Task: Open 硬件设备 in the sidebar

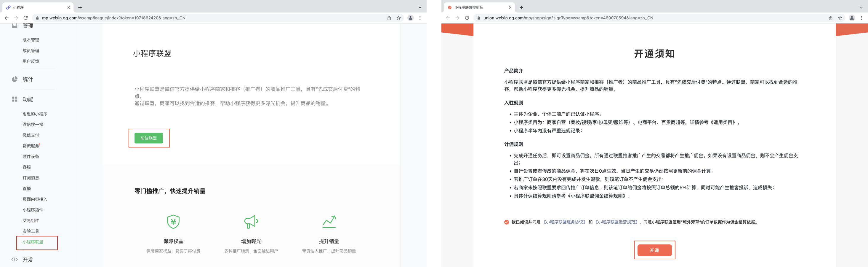Action: (x=31, y=157)
